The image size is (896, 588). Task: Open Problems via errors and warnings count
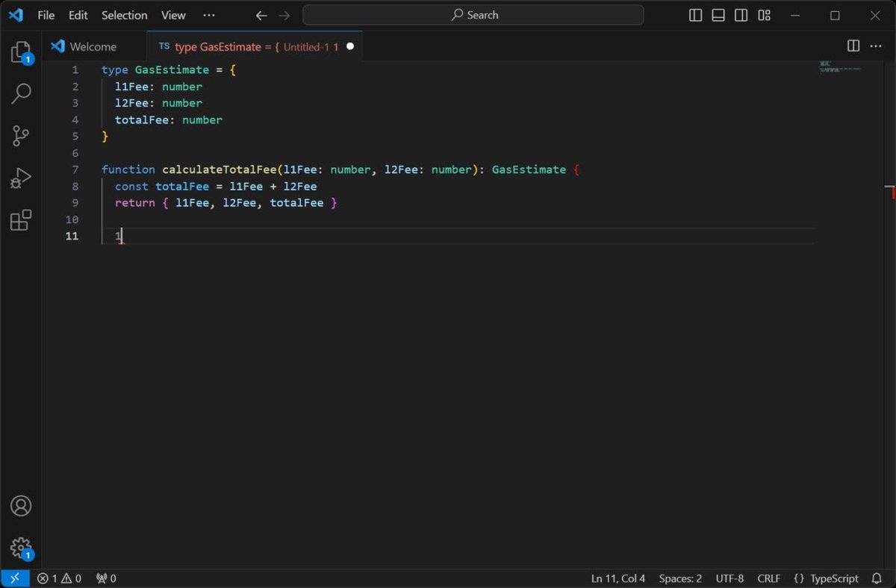pyautogui.click(x=59, y=578)
